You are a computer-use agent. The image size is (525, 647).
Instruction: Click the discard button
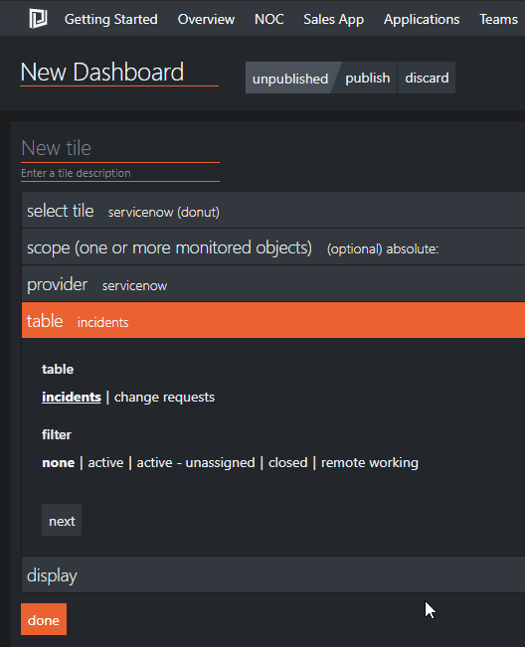coord(427,78)
